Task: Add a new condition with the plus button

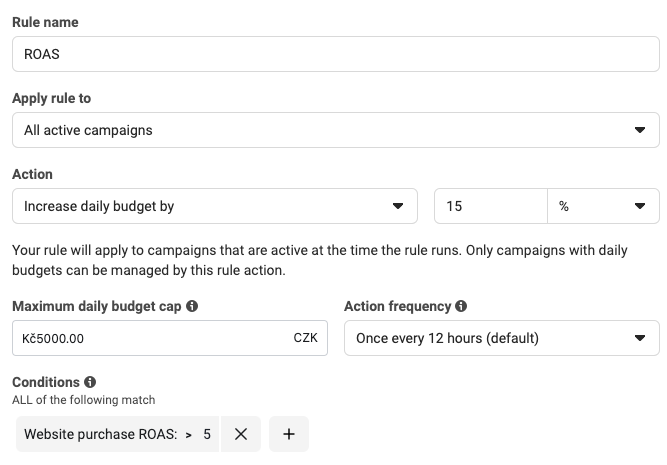Action: click(x=289, y=434)
